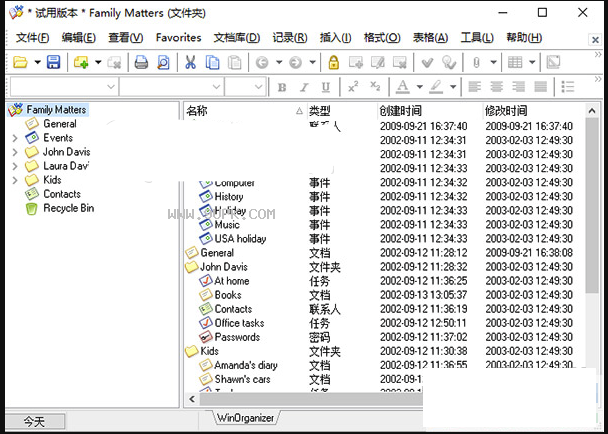The width and height of the screenshot is (608, 434).
Task: Click the Open folder toolbar icon
Action: (20, 62)
